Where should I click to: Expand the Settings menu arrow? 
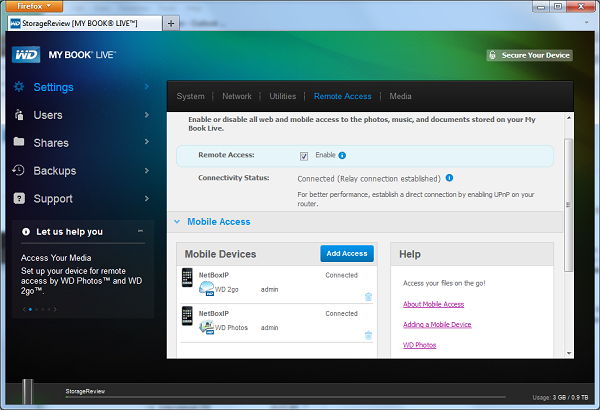pyautogui.click(x=147, y=87)
